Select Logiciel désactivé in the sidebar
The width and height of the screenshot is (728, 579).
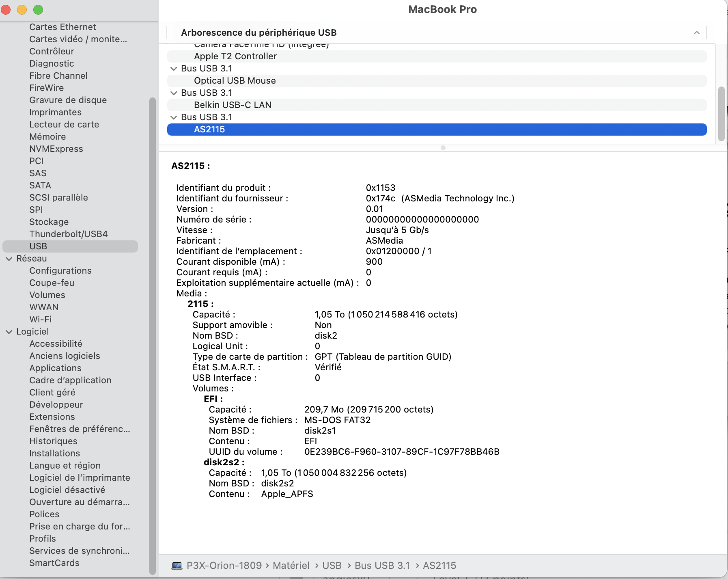click(x=67, y=490)
